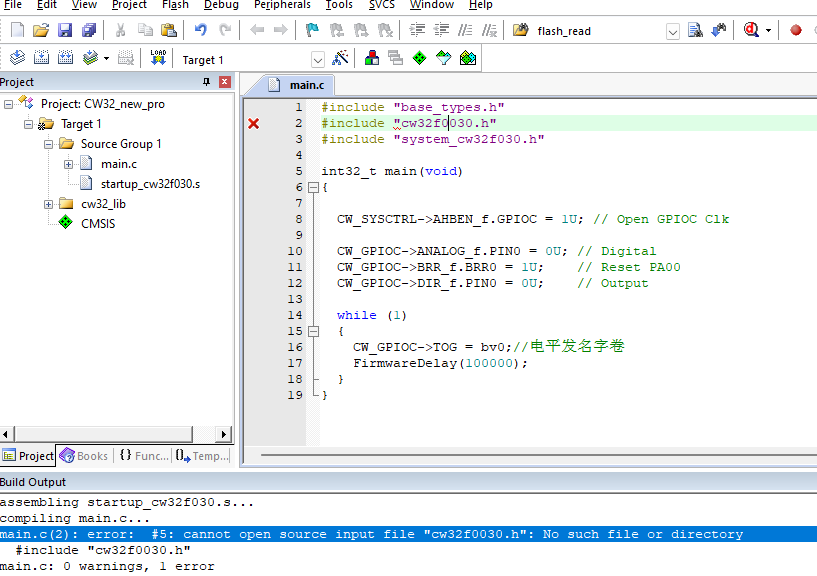Uncomment selection icon
Viewport: 817px width, 576px height.
point(489,30)
